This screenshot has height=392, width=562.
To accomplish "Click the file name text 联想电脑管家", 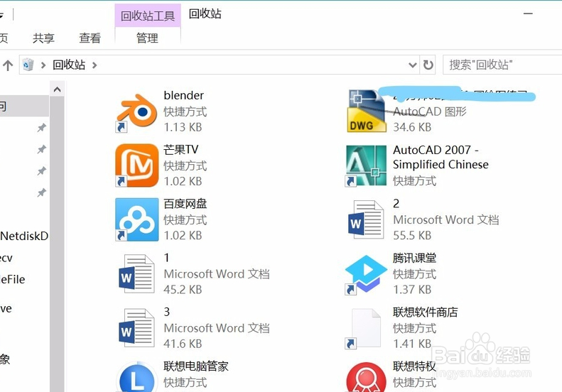I will click(x=196, y=366).
